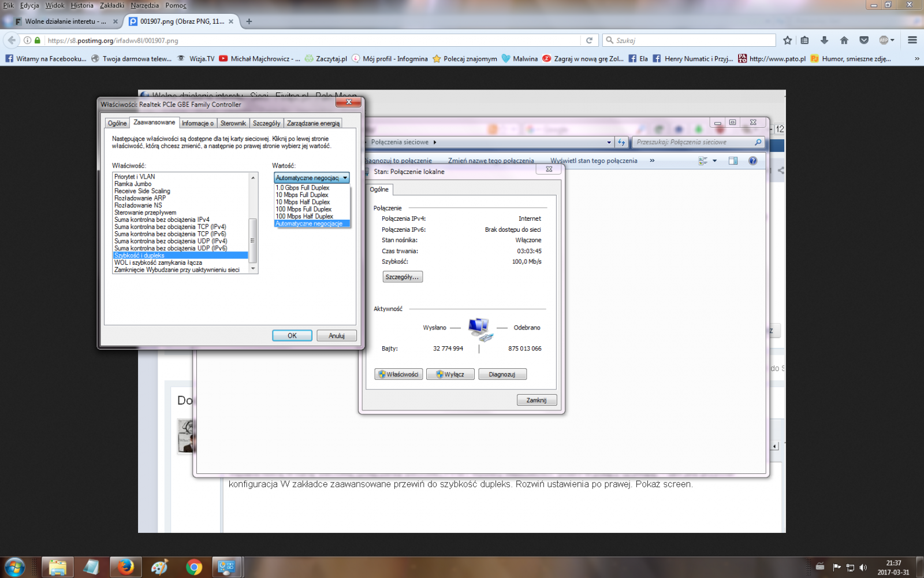Screen dimensions: 924x578
Task: Open the Narzędzia menu
Action: 145,5
